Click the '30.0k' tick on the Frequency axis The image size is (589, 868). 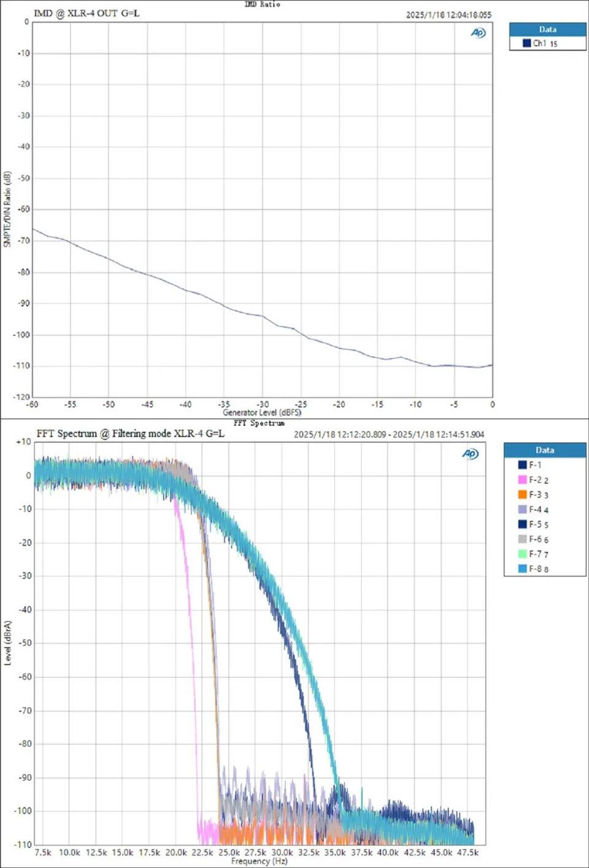282,853
